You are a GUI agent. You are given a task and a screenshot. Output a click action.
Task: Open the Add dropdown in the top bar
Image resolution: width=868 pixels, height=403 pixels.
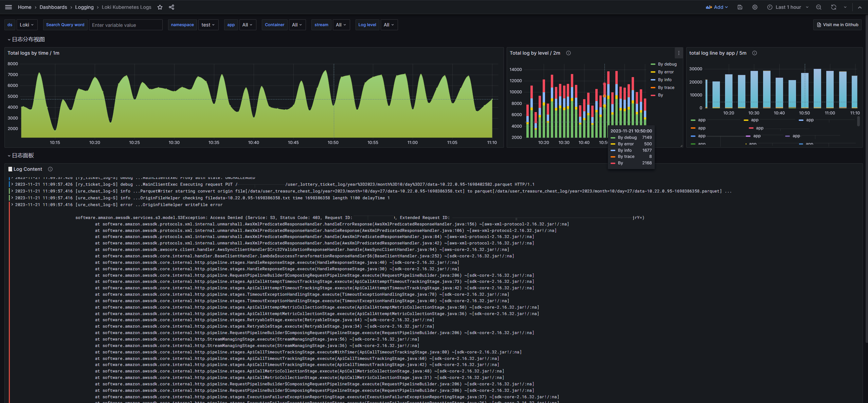717,7
